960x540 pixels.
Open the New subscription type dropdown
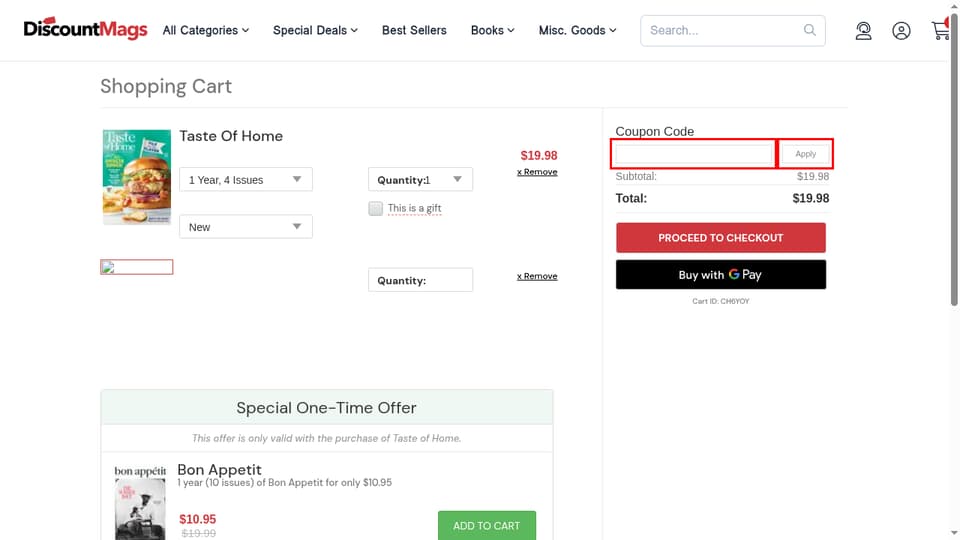tap(246, 227)
